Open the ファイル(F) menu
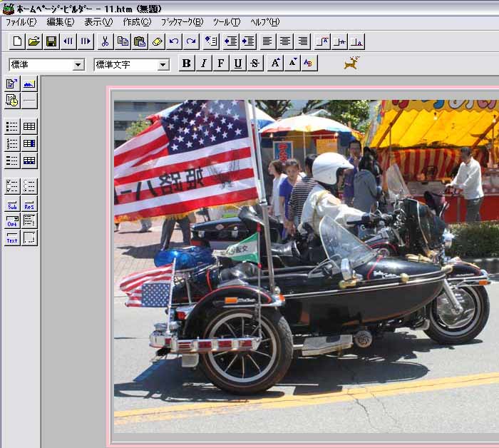The image size is (499, 448). 21,22
